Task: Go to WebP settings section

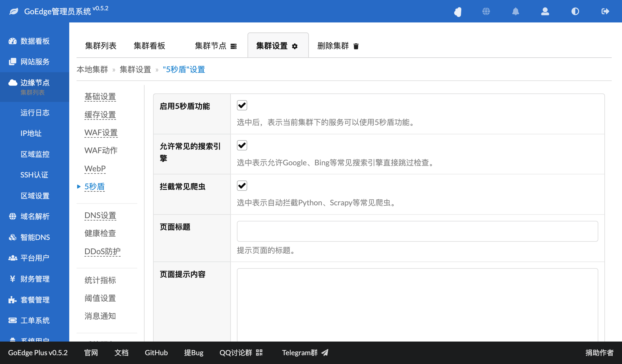Action: coord(95,168)
